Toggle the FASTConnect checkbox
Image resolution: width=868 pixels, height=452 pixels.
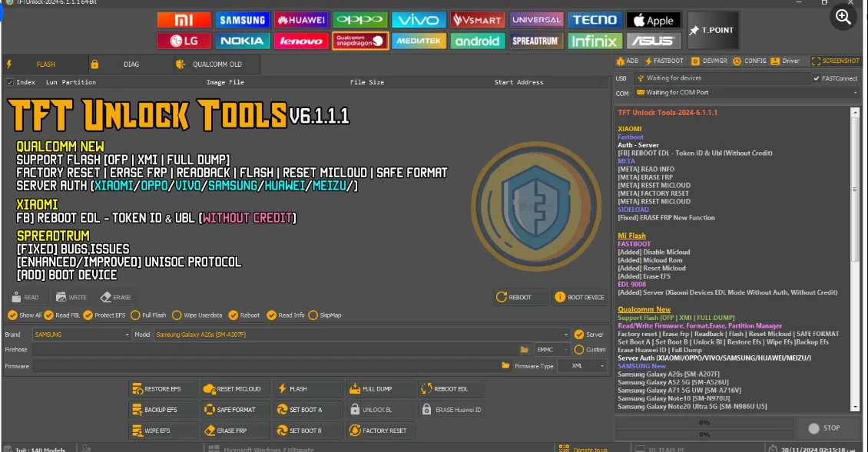835,78
